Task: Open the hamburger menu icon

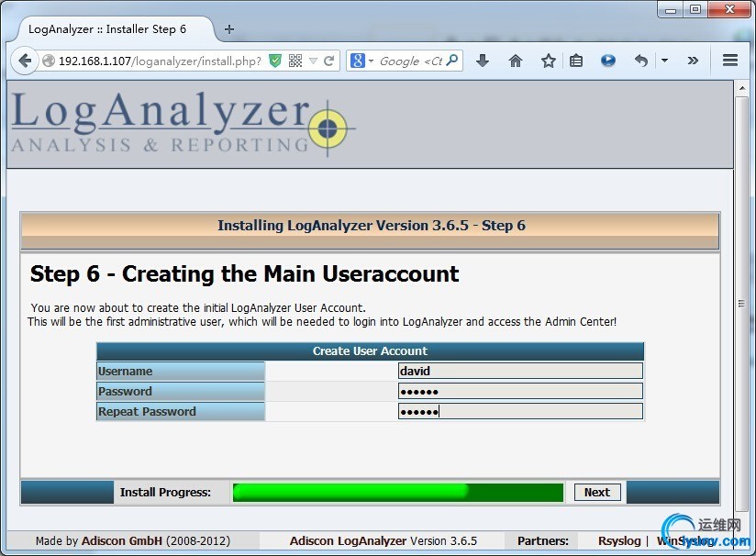Action: (730, 61)
